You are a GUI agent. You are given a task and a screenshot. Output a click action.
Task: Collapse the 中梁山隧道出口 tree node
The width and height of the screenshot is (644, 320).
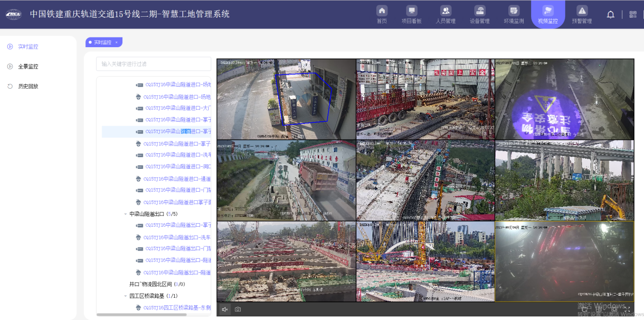tap(125, 214)
